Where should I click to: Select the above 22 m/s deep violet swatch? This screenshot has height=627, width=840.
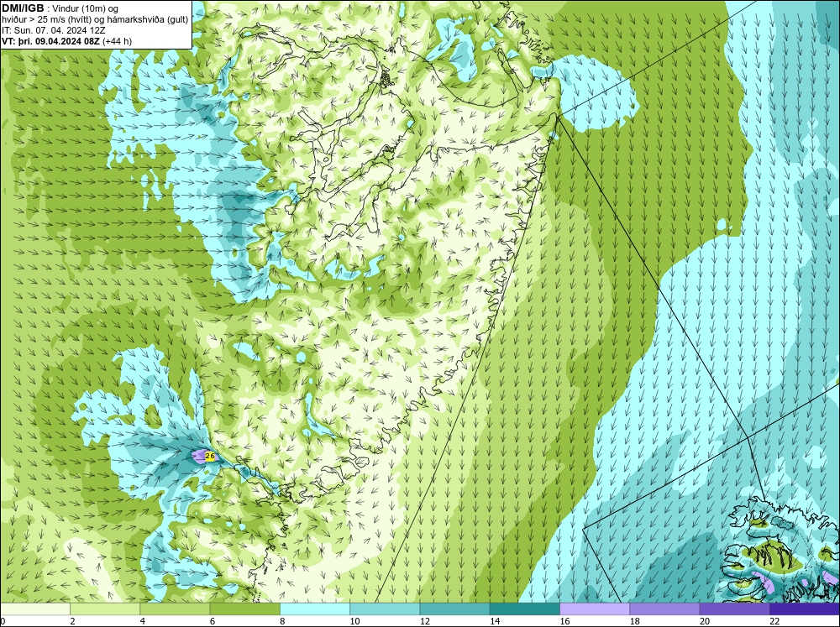point(805,609)
